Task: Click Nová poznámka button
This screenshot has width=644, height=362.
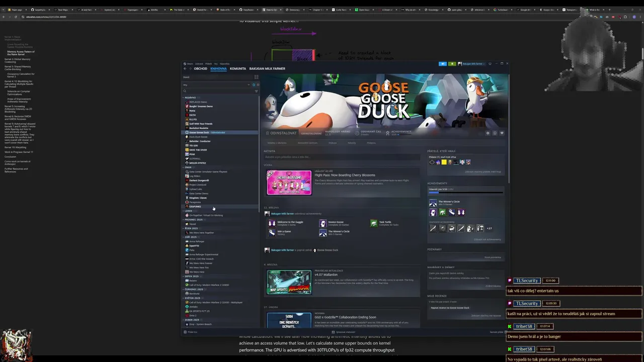Action: click(493, 257)
